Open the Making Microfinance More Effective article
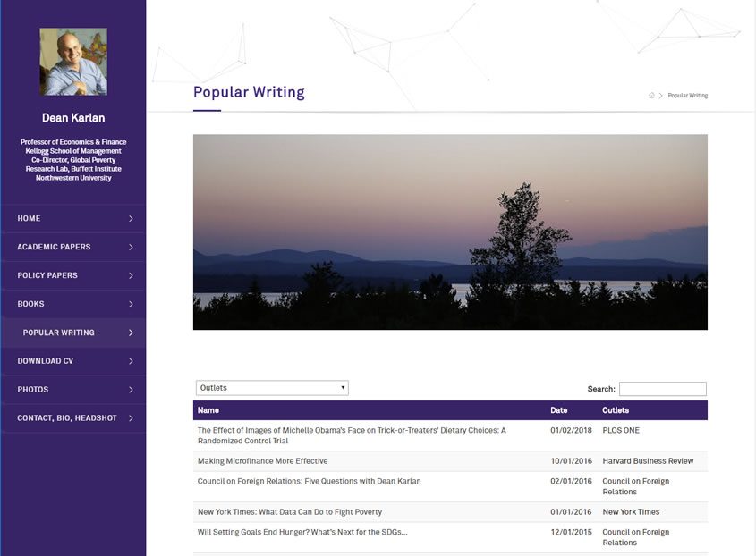 point(262,461)
